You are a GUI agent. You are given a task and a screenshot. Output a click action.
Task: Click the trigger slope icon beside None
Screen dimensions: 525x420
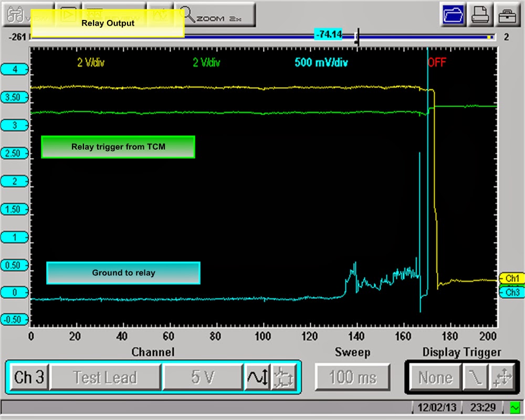pos(474,377)
